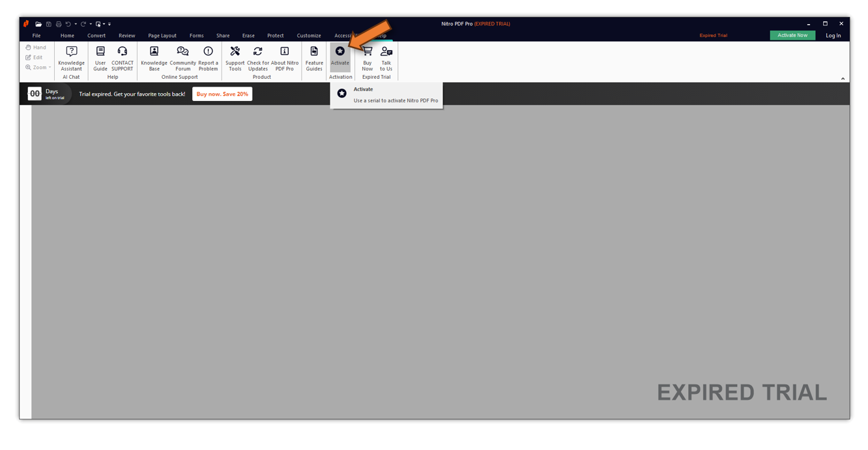868x450 pixels.
Task: Maximize the Nitro PDF Pro window
Action: [825, 24]
